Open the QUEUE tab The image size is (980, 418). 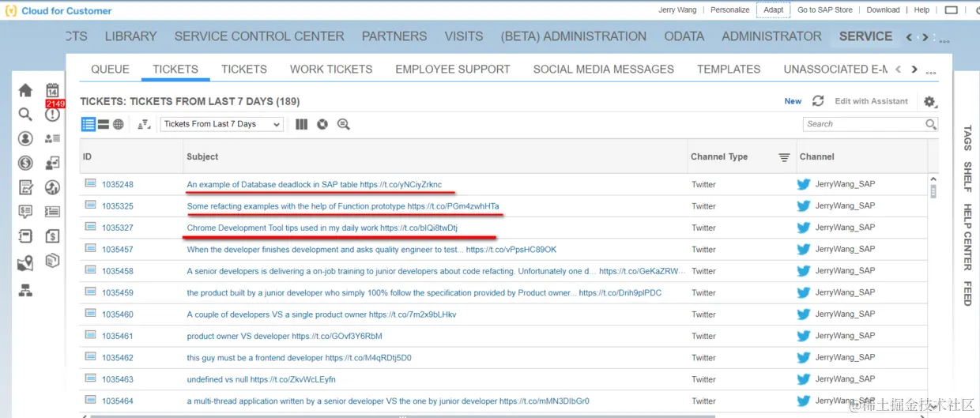[x=110, y=70]
